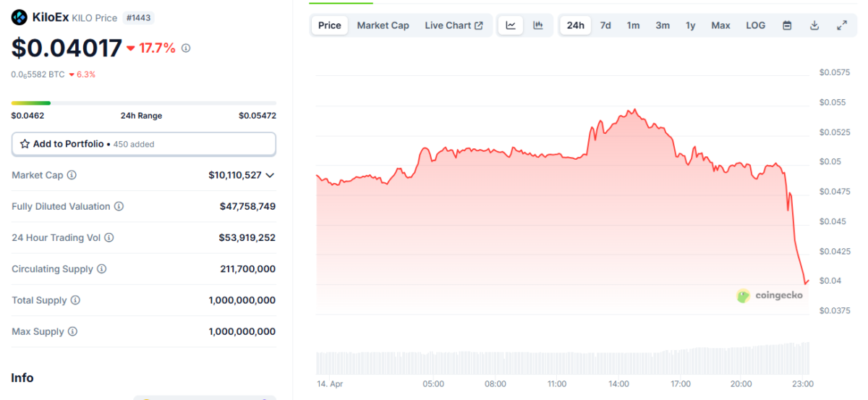Click the star icon in Add to Portfolio
868x400 pixels.
(25, 144)
